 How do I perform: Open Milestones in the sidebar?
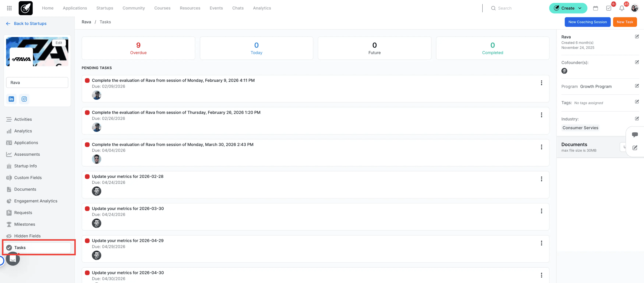37,224
